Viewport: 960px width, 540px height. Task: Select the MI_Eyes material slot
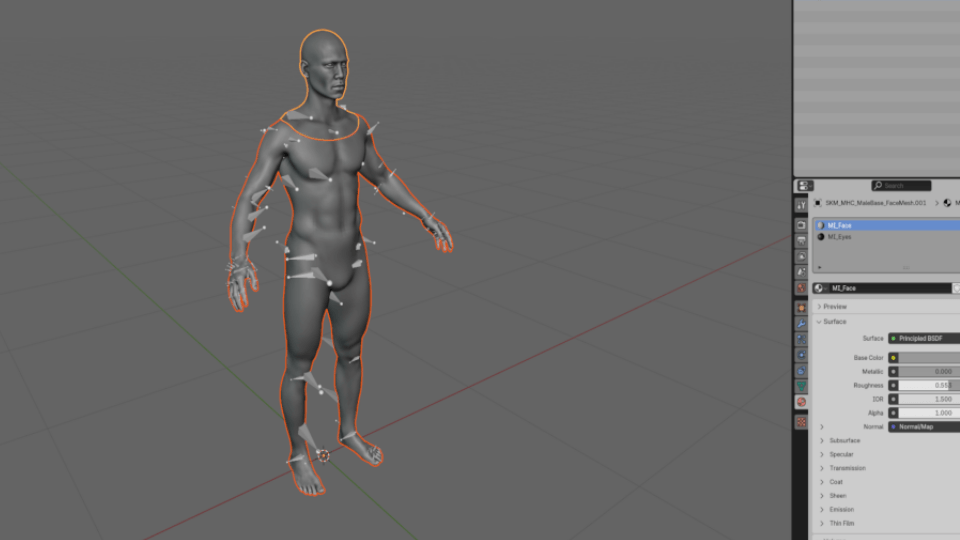(x=839, y=237)
